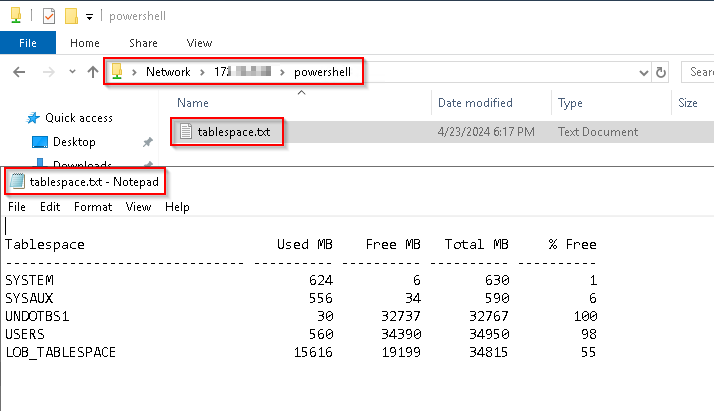Open the File tab in Explorer
The width and height of the screenshot is (714, 411).
[28, 43]
